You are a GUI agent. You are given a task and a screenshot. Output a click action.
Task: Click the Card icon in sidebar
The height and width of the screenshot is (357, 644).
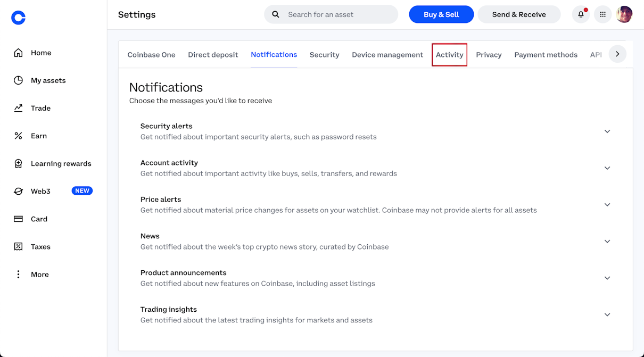tap(18, 219)
